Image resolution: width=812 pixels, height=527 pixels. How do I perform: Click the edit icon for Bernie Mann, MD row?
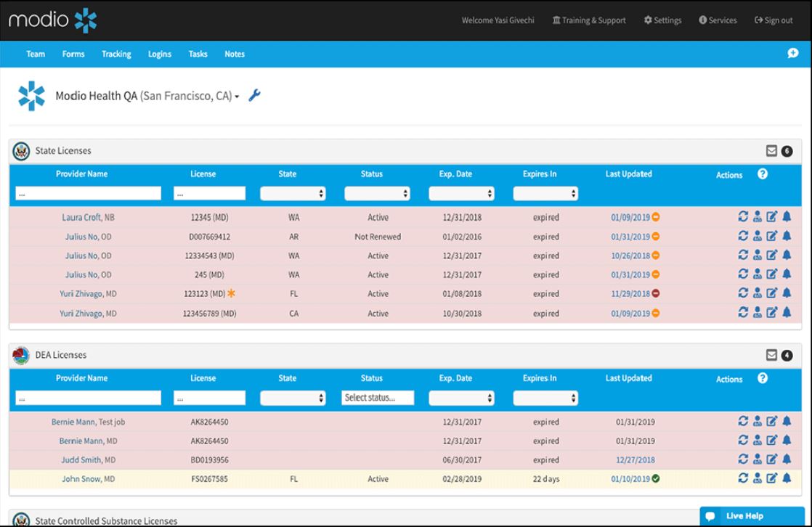771,440
